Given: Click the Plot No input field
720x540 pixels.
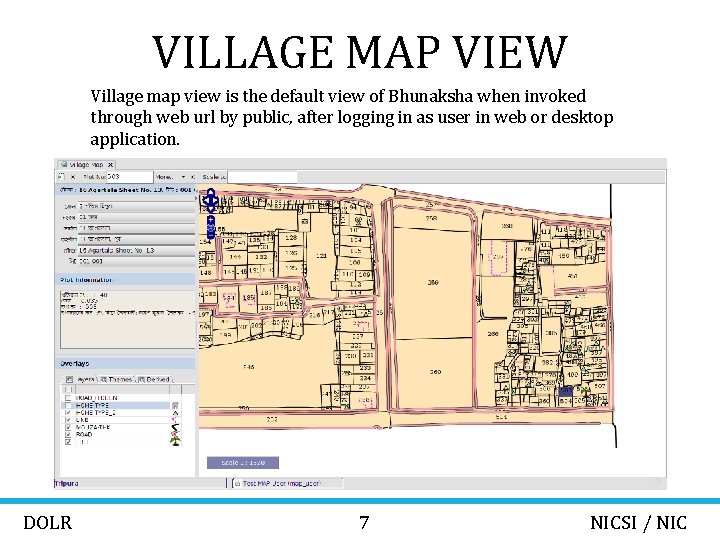Looking at the screenshot, I should 129,176.
